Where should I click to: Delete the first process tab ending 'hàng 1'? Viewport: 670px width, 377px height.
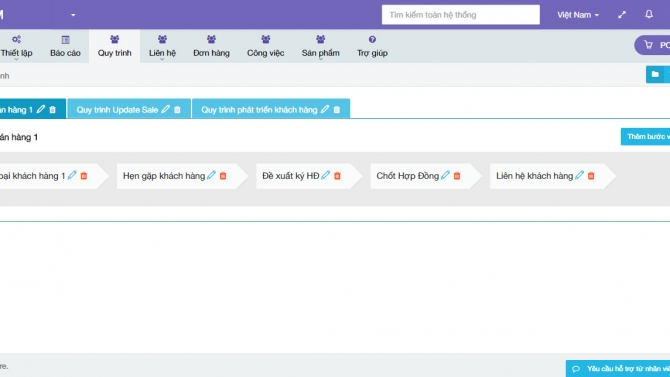tap(53, 109)
